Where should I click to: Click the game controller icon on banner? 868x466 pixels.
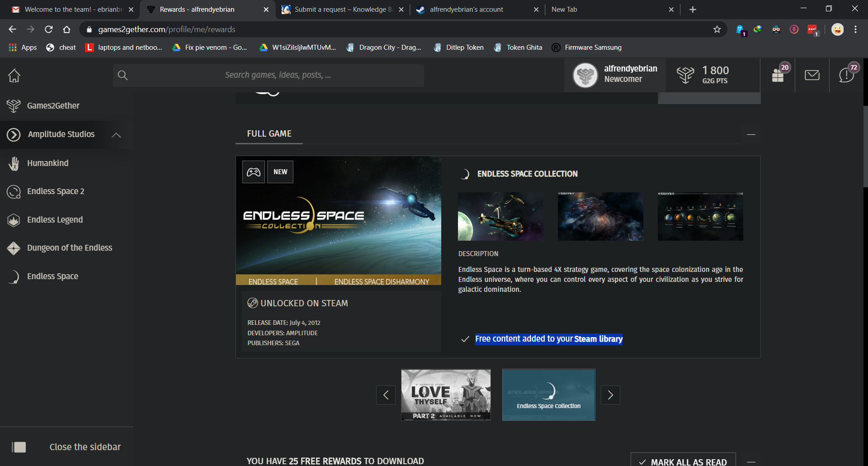click(x=254, y=172)
